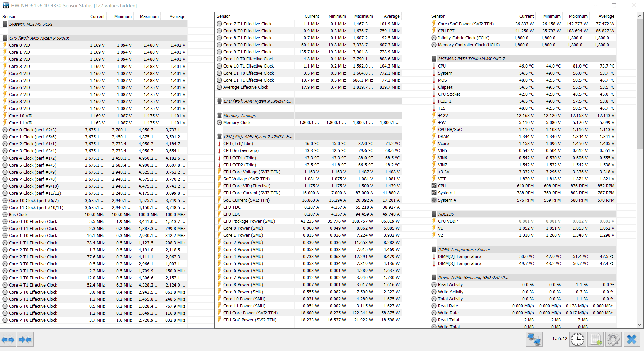Click the fan icon beside System 1
The width and height of the screenshot is (644, 351).
[434, 193]
